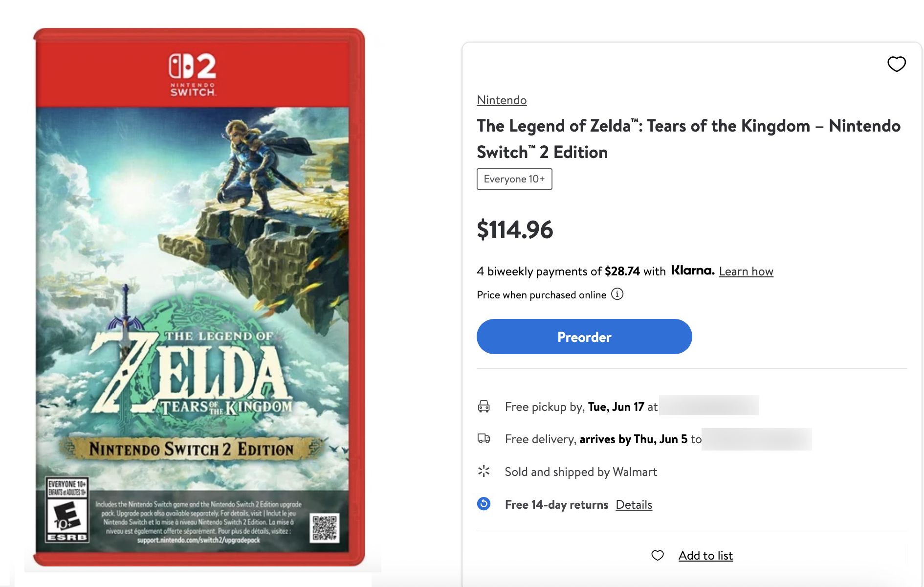Screen dimensions: 924x587
Task: Click the ESRB rating label on the cover
Action: (67, 510)
